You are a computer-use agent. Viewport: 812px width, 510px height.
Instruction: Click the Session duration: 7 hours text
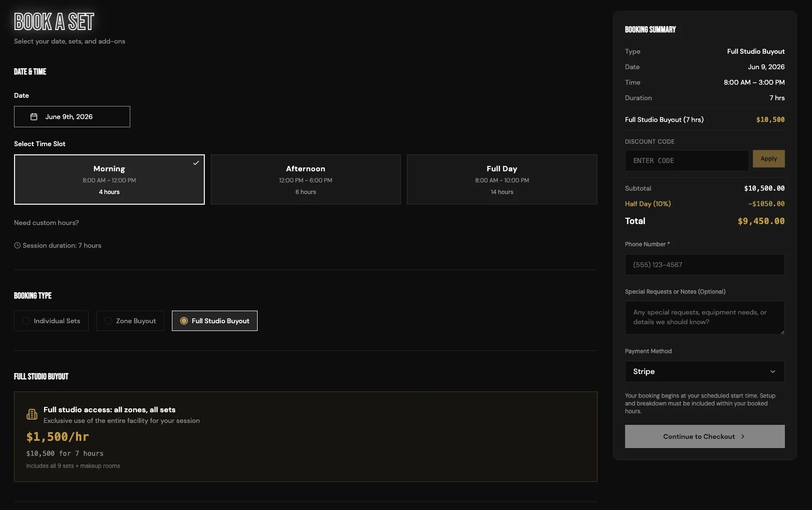point(62,245)
